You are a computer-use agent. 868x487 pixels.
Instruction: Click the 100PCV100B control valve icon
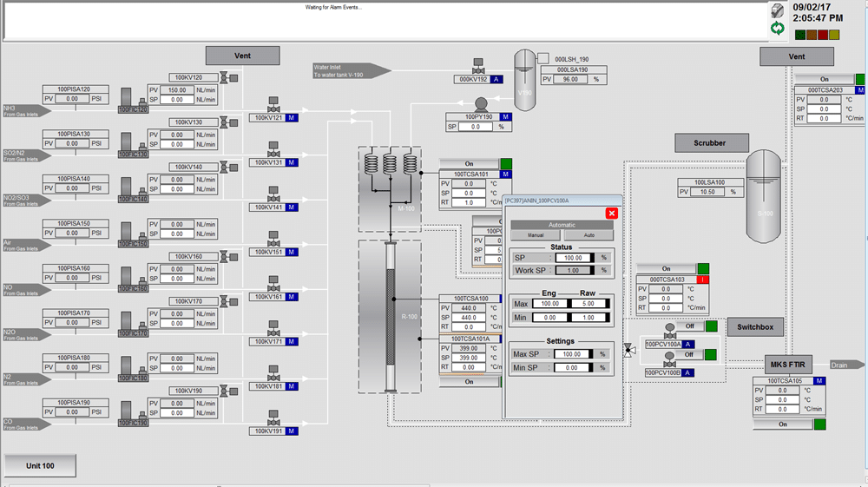[670, 359]
